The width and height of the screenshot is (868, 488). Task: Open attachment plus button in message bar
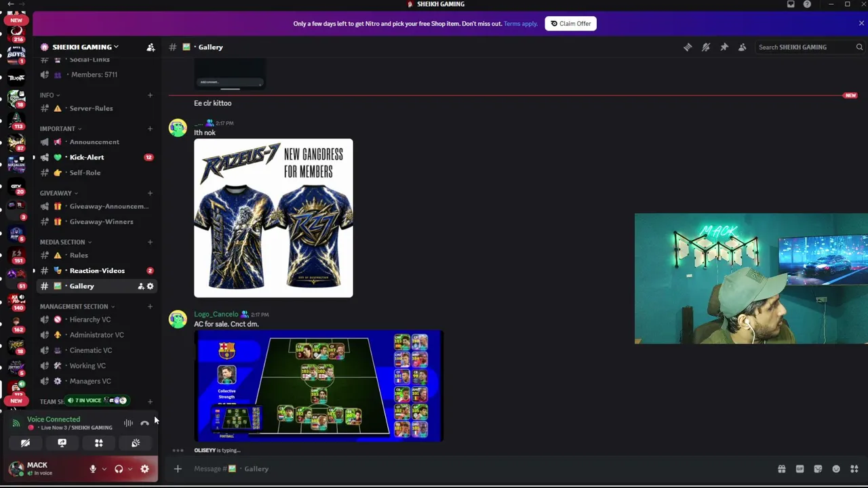point(178,468)
